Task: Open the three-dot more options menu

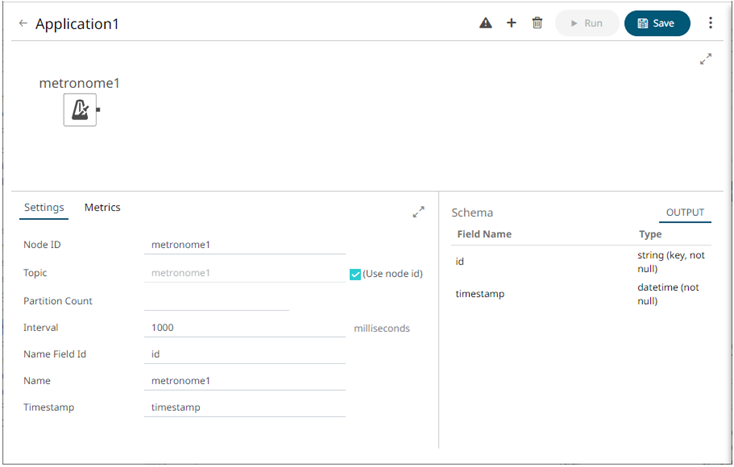Action: point(711,23)
